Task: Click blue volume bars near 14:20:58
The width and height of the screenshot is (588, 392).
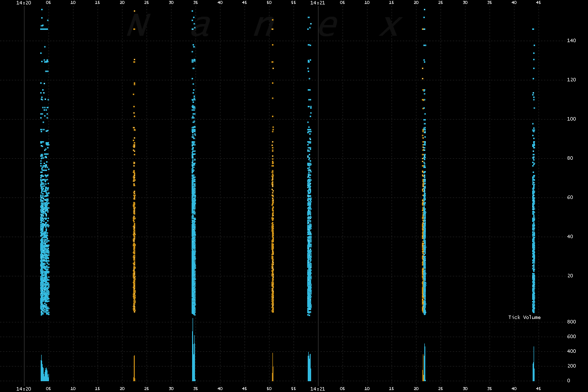Action: click(x=309, y=366)
